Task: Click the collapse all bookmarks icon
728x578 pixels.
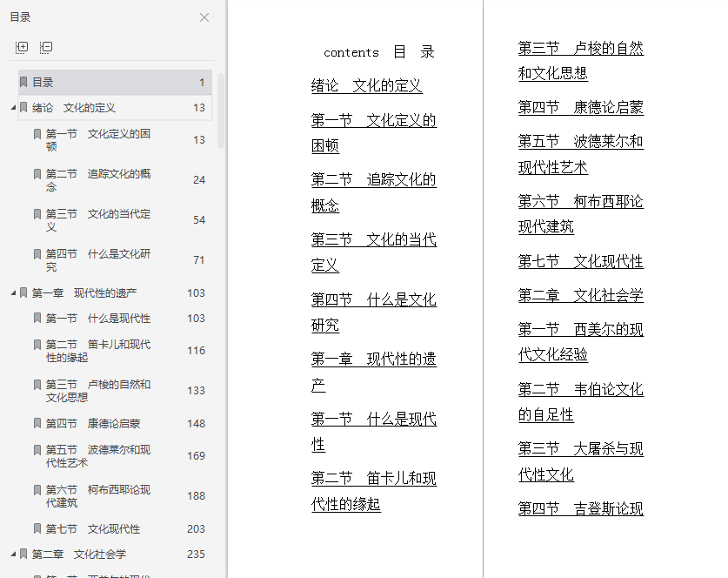Action: (x=46, y=47)
